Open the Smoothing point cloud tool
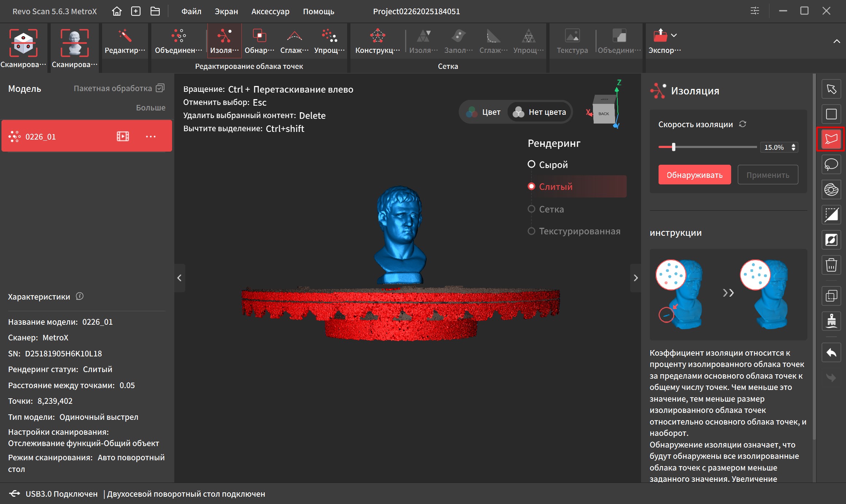 294,42
